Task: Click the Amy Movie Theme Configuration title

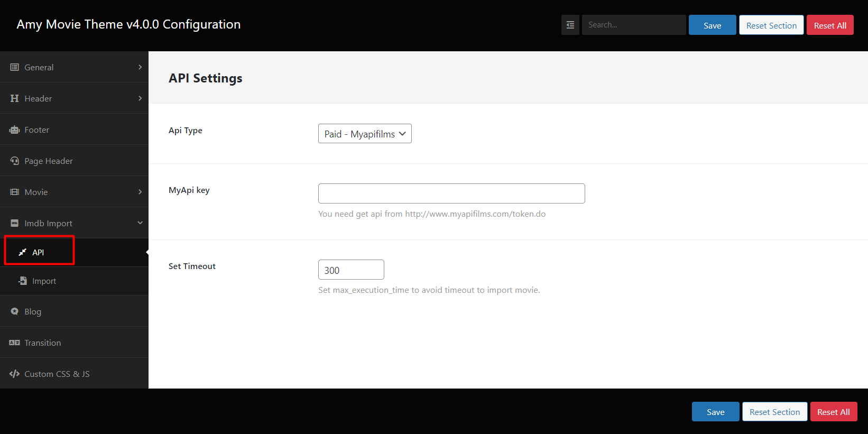Action: (128, 24)
